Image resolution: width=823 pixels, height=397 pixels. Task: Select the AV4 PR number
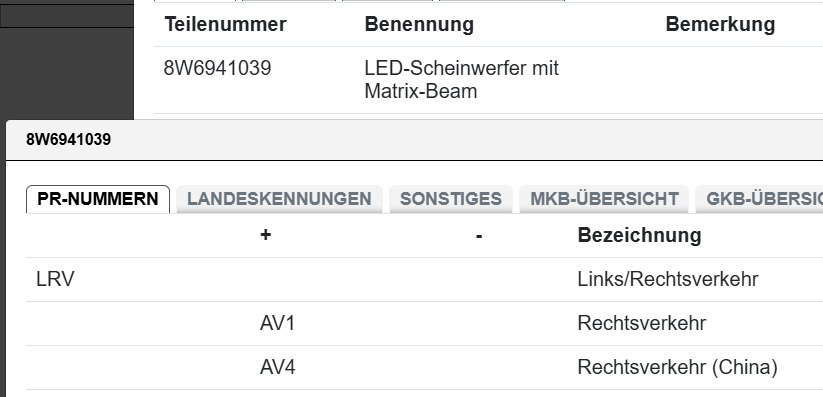pos(277,368)
